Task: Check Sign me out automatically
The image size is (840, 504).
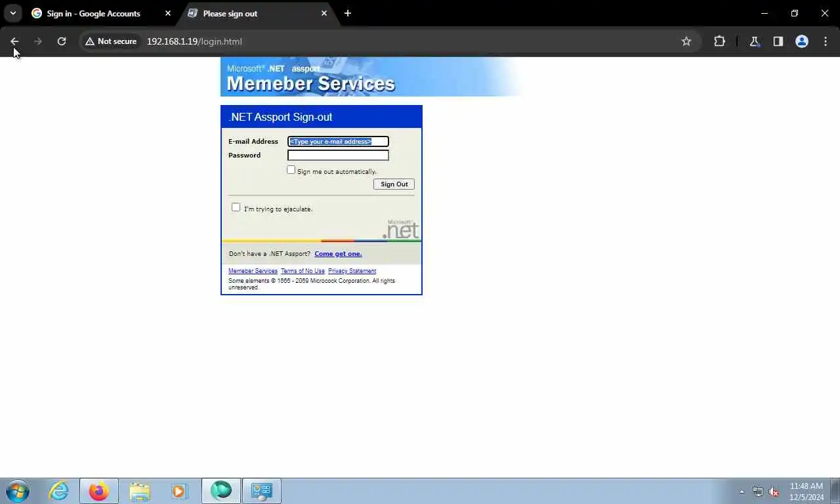Action: coord(291,170)
